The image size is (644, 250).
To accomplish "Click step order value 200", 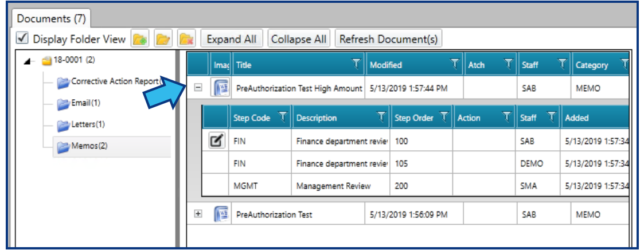I will pos(401,186).
